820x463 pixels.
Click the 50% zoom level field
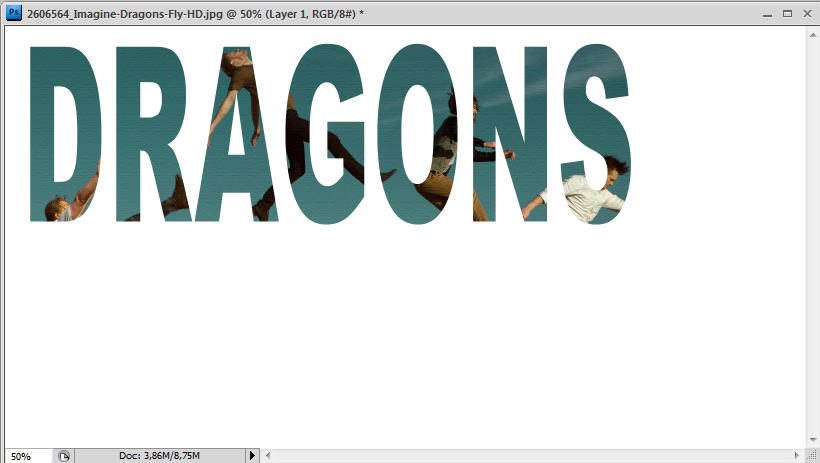(x=29, y=456)
